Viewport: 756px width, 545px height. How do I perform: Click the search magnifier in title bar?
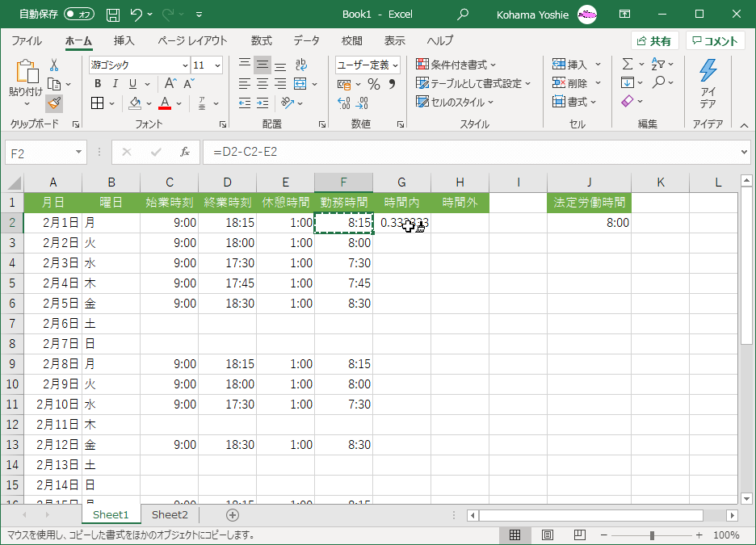462,15
